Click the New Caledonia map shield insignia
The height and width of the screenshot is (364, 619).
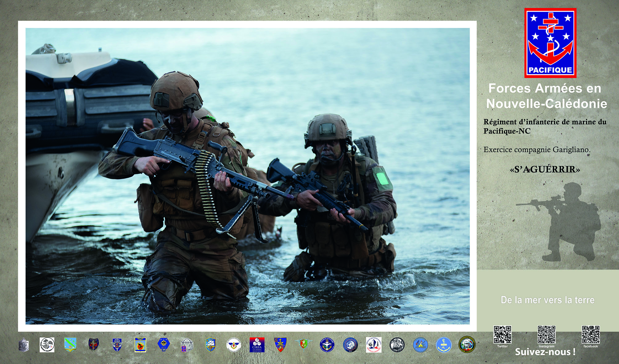tap(70, 345)
